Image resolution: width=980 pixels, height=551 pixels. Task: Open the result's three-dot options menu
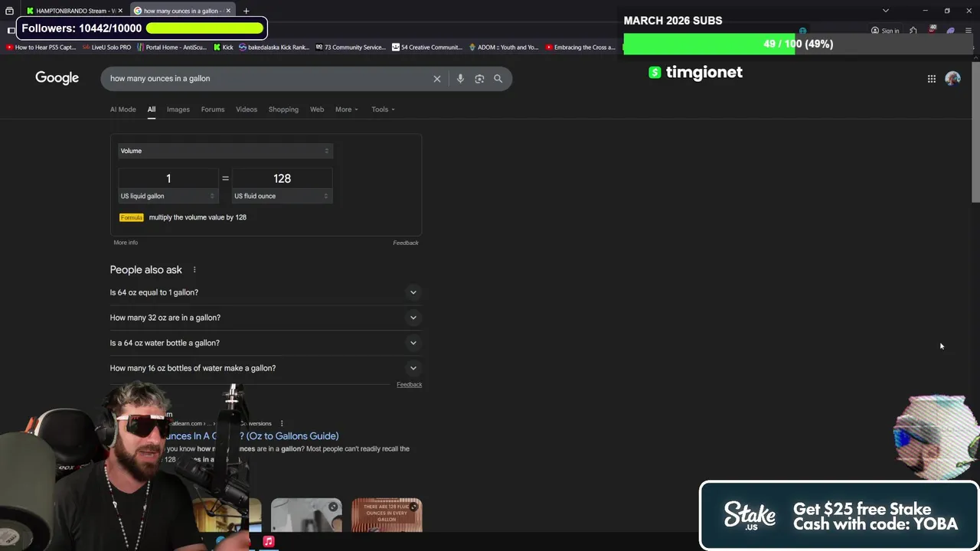[x=281, y=423]
